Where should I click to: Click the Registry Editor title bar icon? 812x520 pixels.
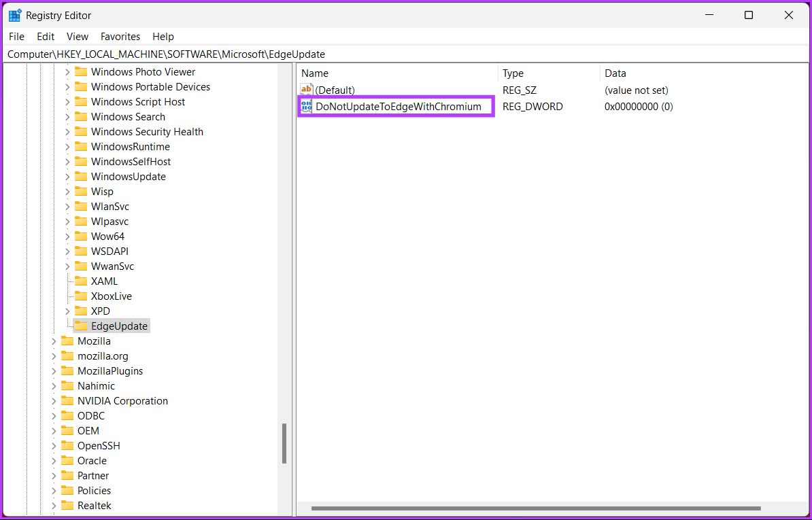pyautogui.click(x=16, y=15)
